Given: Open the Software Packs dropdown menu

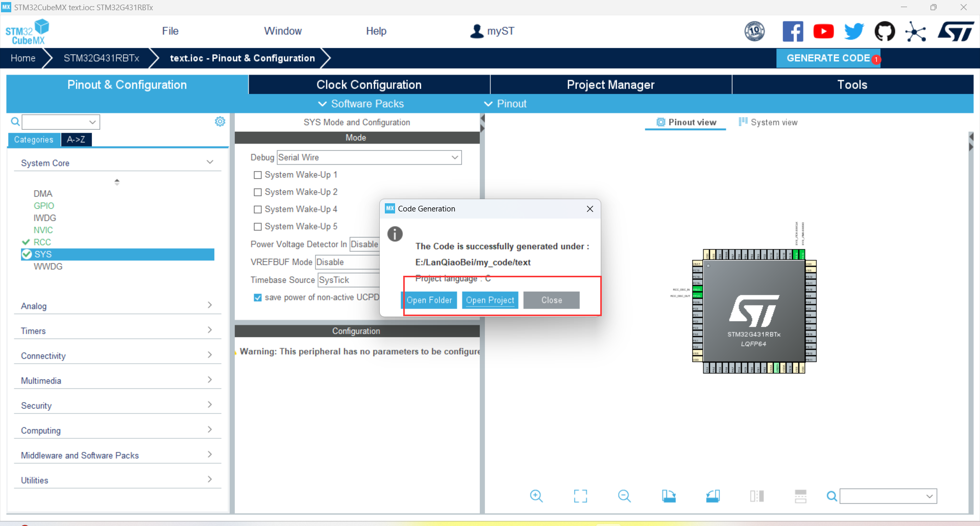Looking at the screenshot, I should 361,104.
